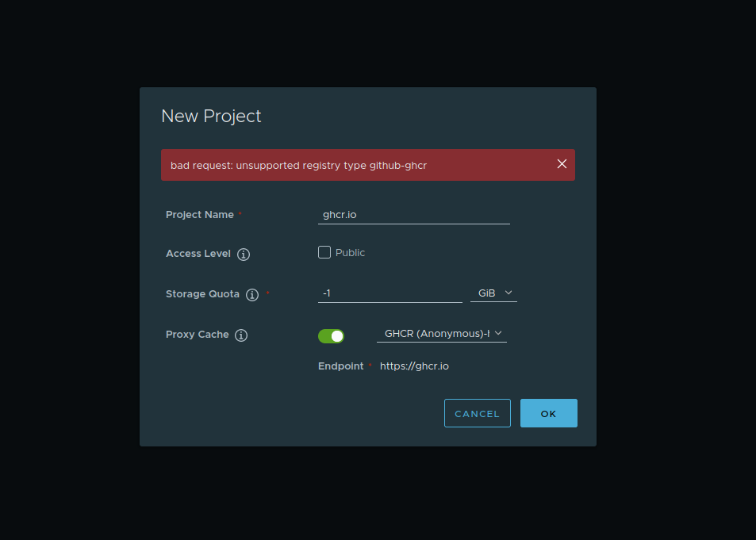The height and width of the screenshot is (540, 756).
Task: Open the Access Level info tooltip
Action: pyautogui.click(x=243, y=254)
